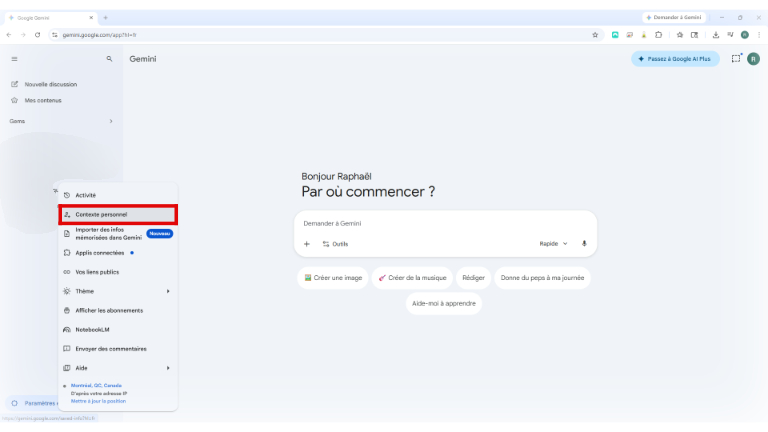
Task: Click the hamburger menu icon in the sidebar
Action: click(x=14, y=59)
